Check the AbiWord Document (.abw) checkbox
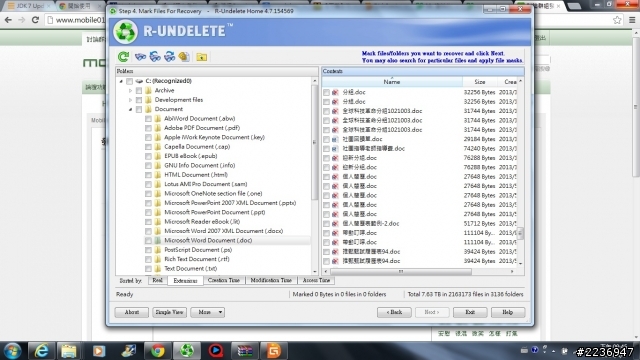This screenshot has width=640, height=360. [148, 118]
